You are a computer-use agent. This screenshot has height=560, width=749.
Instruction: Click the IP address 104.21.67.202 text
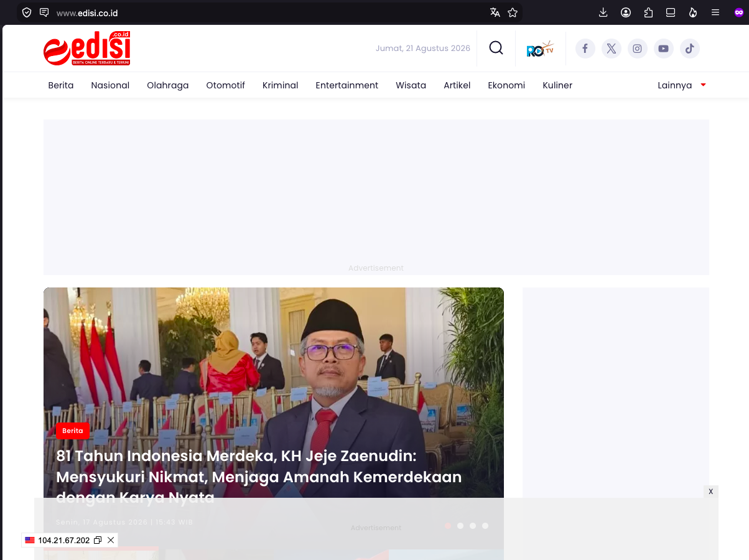tap(64, 540)
